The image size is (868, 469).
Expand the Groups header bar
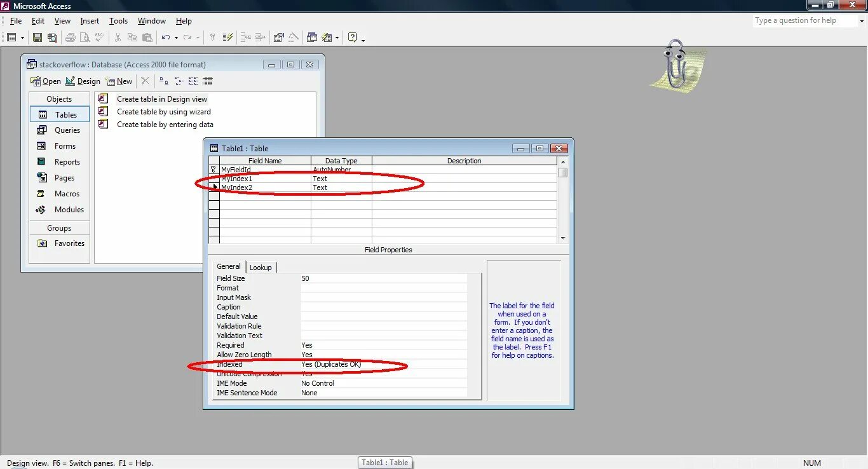tap(60, 228)
